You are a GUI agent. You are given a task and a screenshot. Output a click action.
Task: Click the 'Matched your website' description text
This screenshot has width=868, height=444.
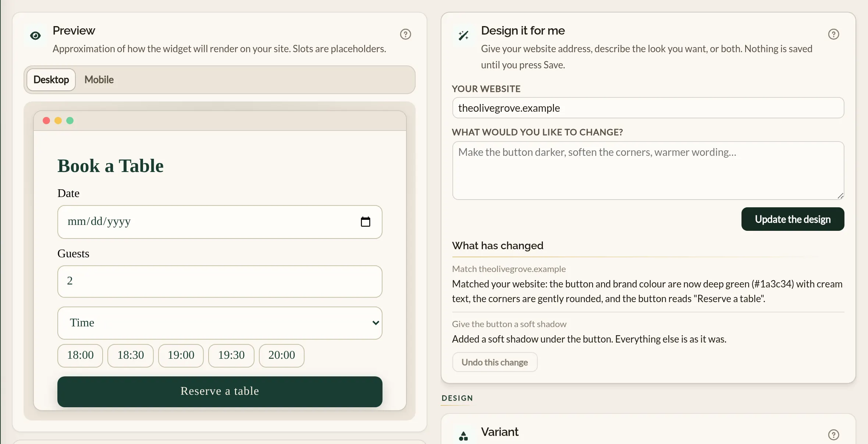tap(647, 291)
